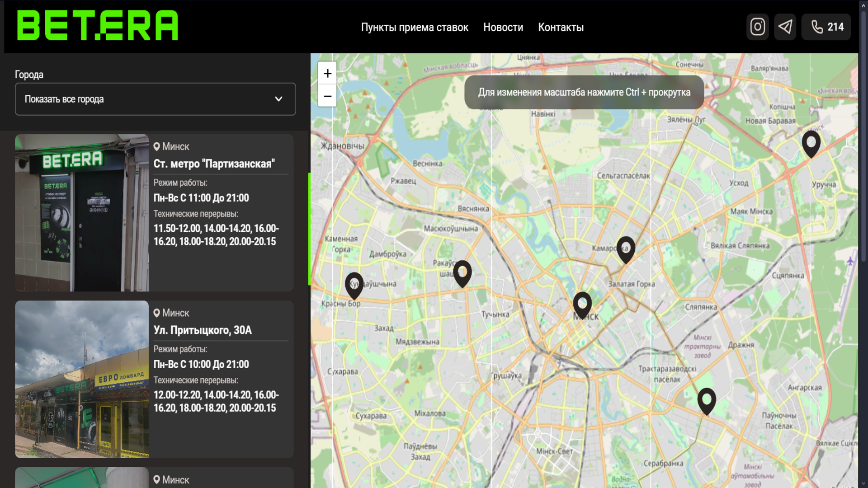Select the map marker at Камароўка
The width and height of the screenshot is (868, 488).
626,250
